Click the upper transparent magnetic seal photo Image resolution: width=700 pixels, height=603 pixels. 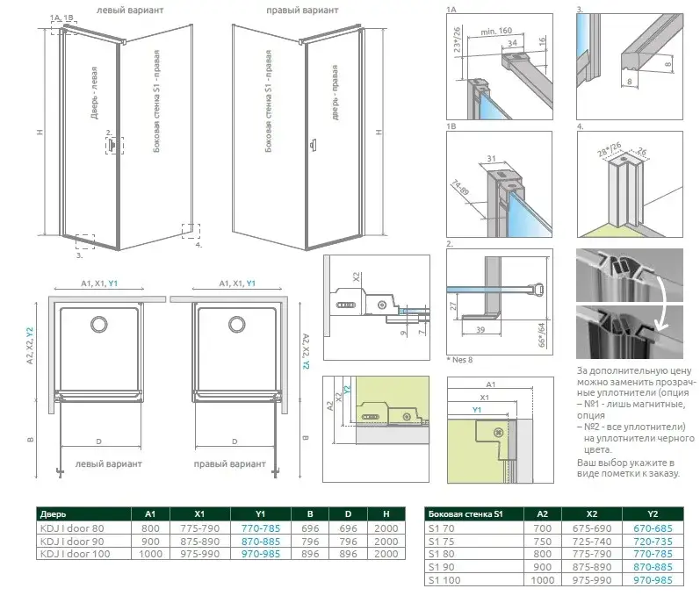point(627,270)
